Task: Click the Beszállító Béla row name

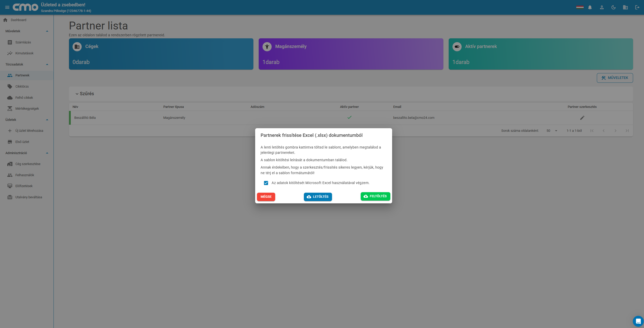Action: click(85, 118)
